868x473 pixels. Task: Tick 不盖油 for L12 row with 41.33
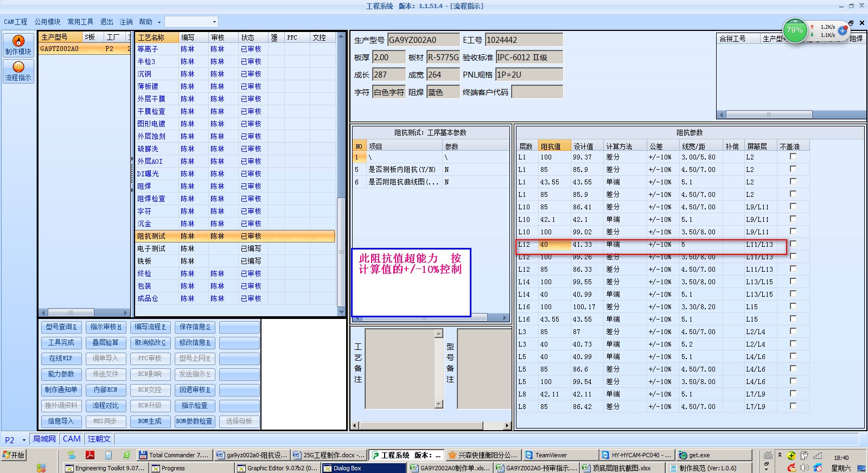[x=793, y=244]
